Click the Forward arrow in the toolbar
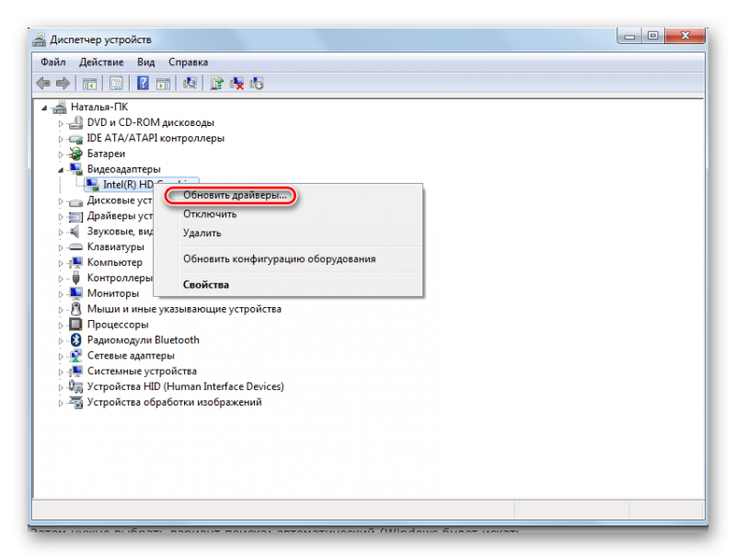The image size is (736, 560). (x=63, y=83)
